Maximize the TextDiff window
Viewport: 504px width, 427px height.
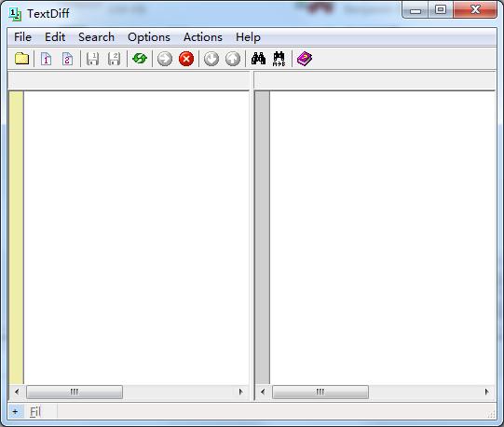pyautogui.click(x=441, y=10)
